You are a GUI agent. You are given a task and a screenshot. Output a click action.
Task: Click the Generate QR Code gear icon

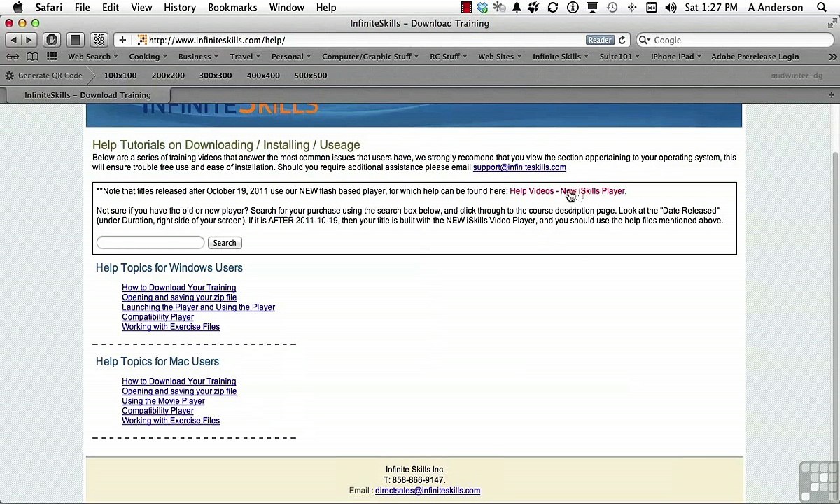point(9,76)
